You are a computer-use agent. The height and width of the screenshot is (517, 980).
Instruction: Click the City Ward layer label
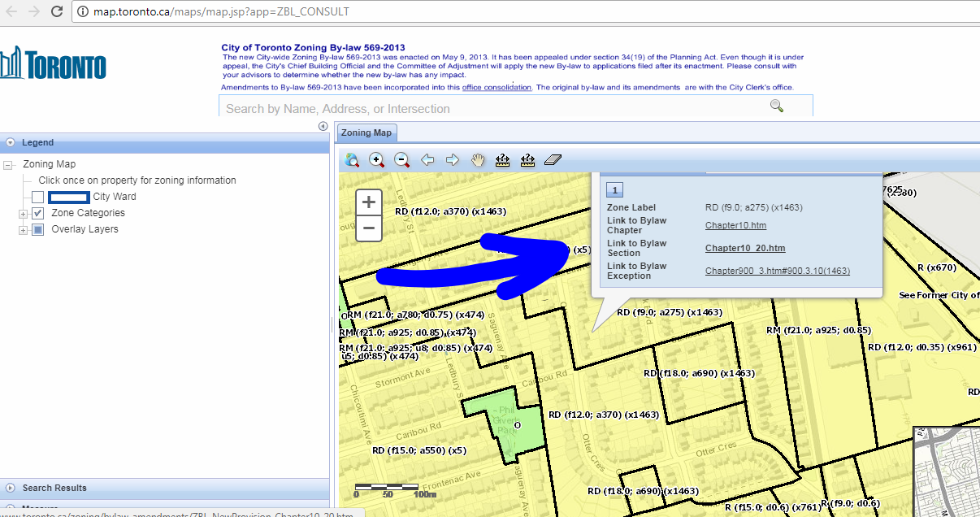pyautogui.click(x=115, y=197)
